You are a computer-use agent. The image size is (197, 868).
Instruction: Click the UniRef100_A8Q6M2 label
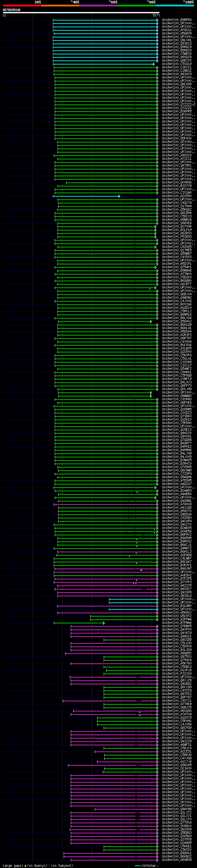[177, 653]
